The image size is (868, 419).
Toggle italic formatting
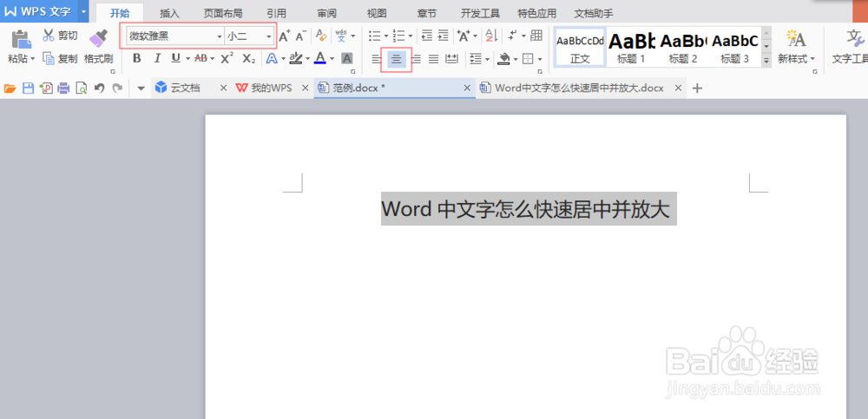pos(157,58)
